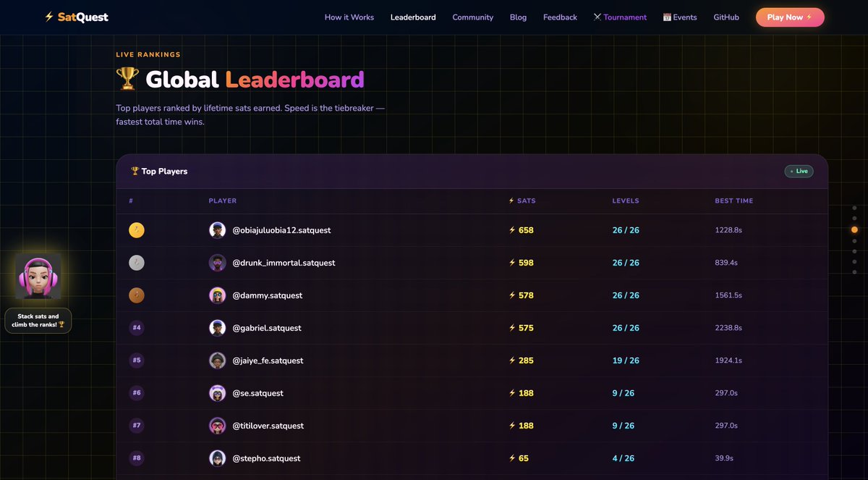Click the BEST TIME column header

(733, 201)
